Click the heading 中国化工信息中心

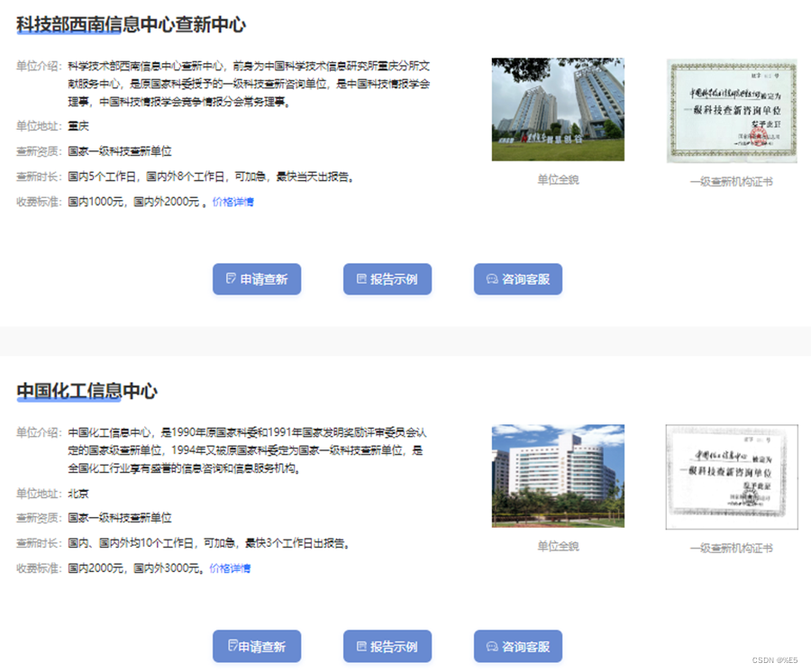pos(87,391)
